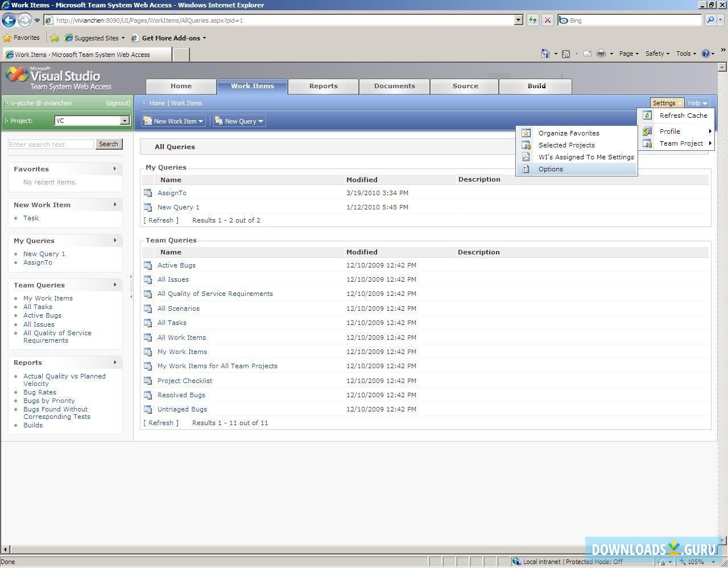Click the page refresh icon beside address bar
The image size is (728, 568).
533,20
